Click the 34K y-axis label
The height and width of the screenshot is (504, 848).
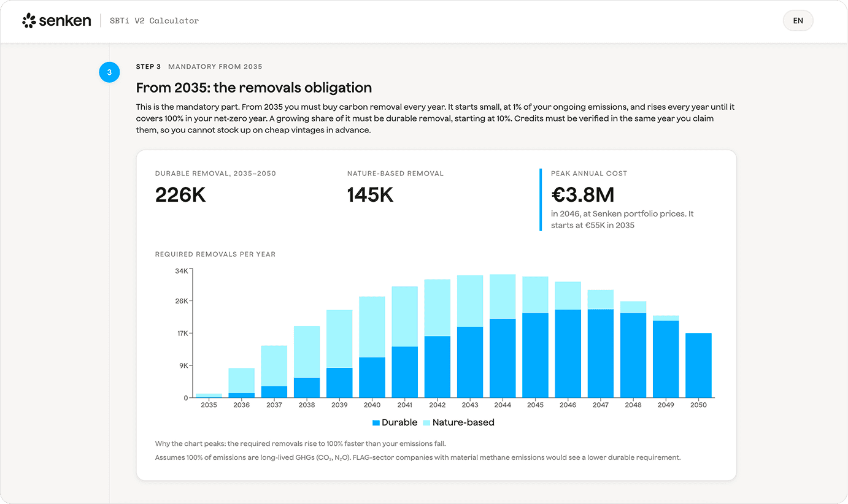[x=182, y=271]
